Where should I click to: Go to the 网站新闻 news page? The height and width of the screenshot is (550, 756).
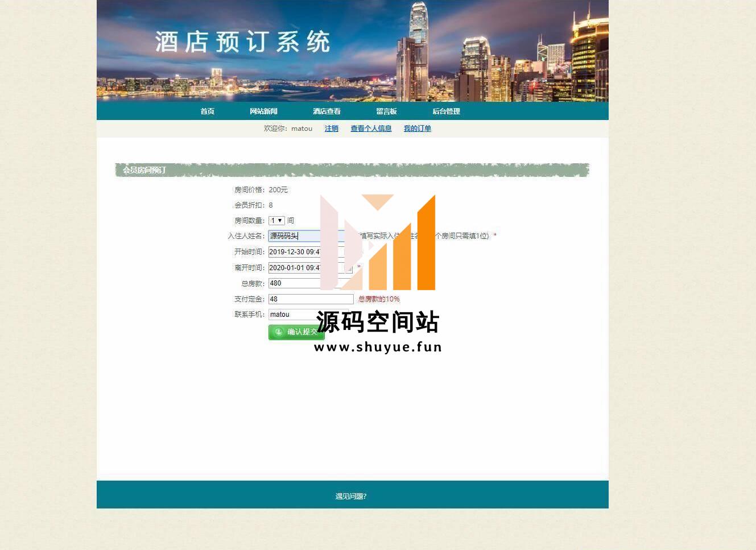point(263,111)
